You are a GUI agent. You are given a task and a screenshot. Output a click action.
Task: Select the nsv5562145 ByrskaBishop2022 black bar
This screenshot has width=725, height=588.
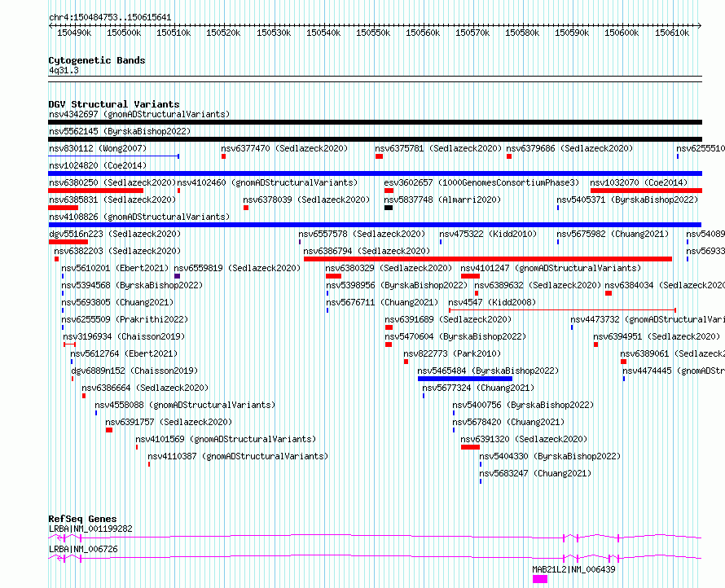pyautogui.click(x=375, y=139)
